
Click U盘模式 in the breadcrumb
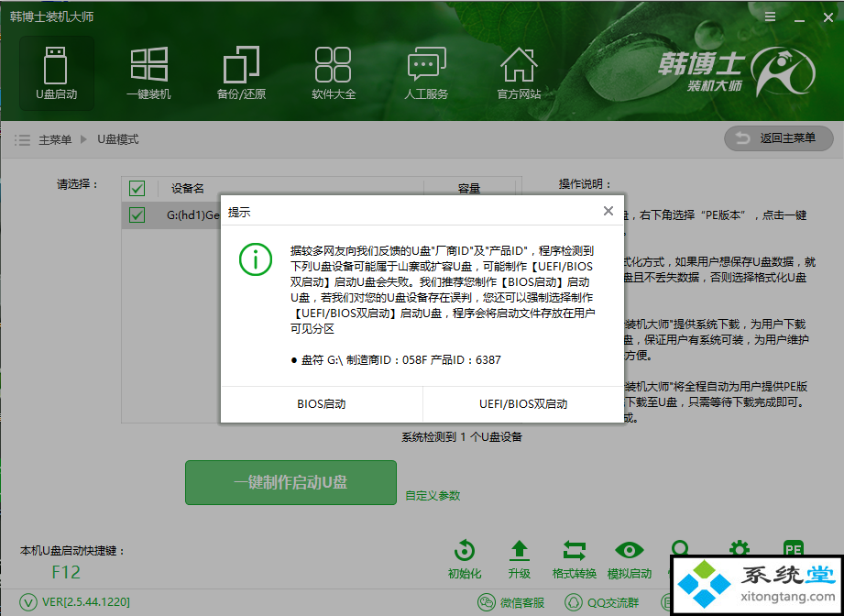pyautogui.click(x=118, y=139)
